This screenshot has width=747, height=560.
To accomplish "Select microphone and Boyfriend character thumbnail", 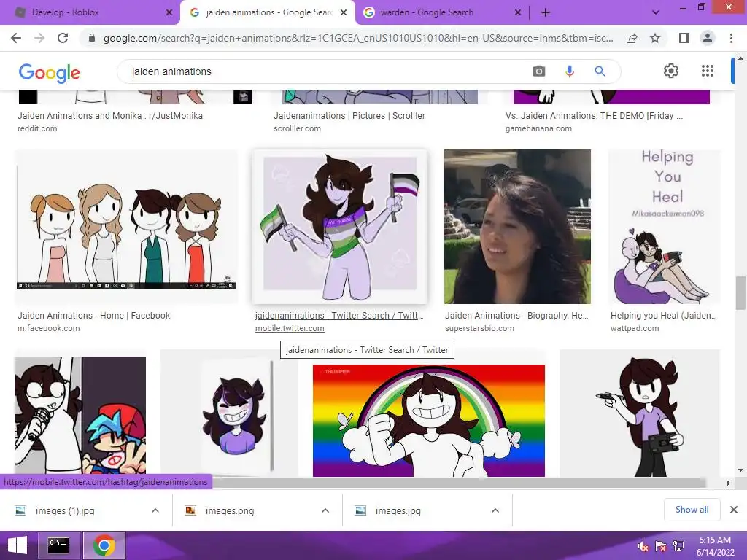I will 80,416.
